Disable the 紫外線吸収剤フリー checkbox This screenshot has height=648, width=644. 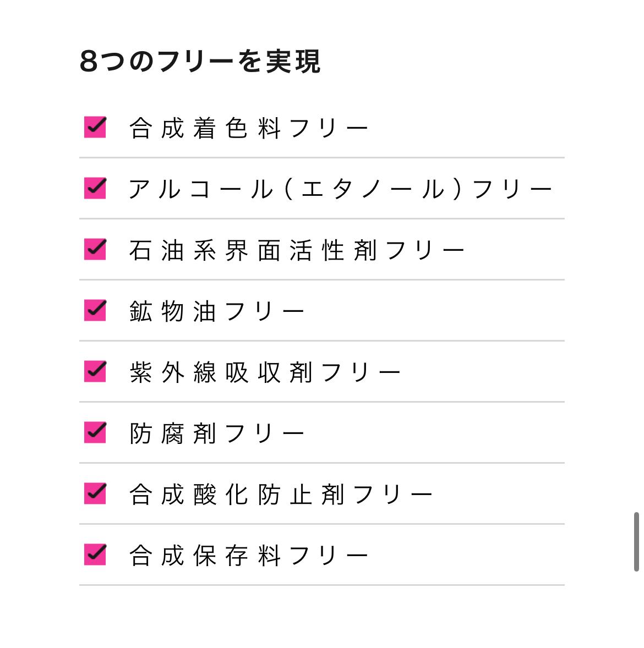[x=95, y=371]
